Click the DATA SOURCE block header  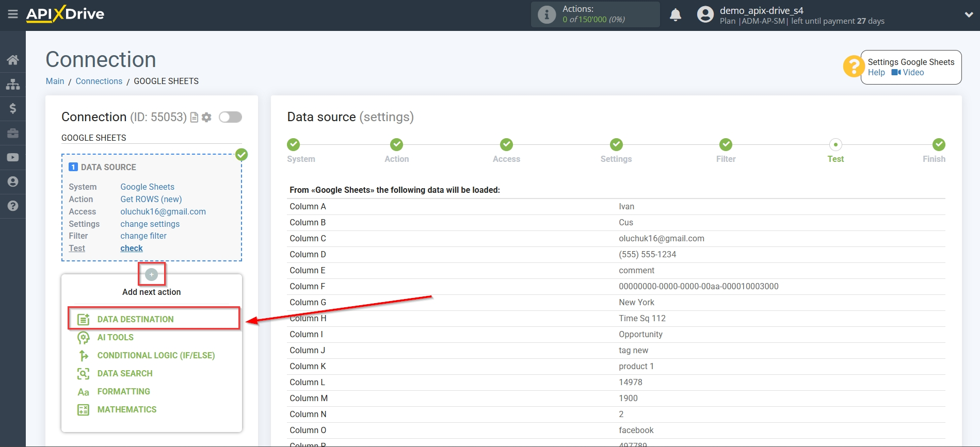tap(103, 168)
